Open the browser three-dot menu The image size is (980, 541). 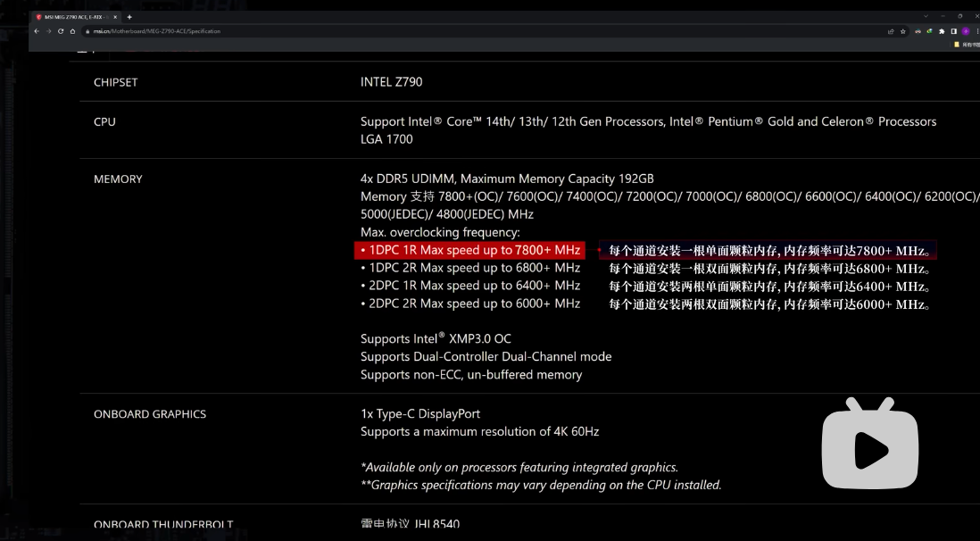(977, 31)
